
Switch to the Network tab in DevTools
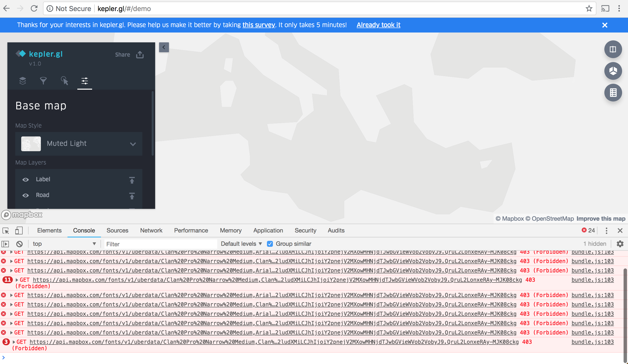tap(151, 231)
